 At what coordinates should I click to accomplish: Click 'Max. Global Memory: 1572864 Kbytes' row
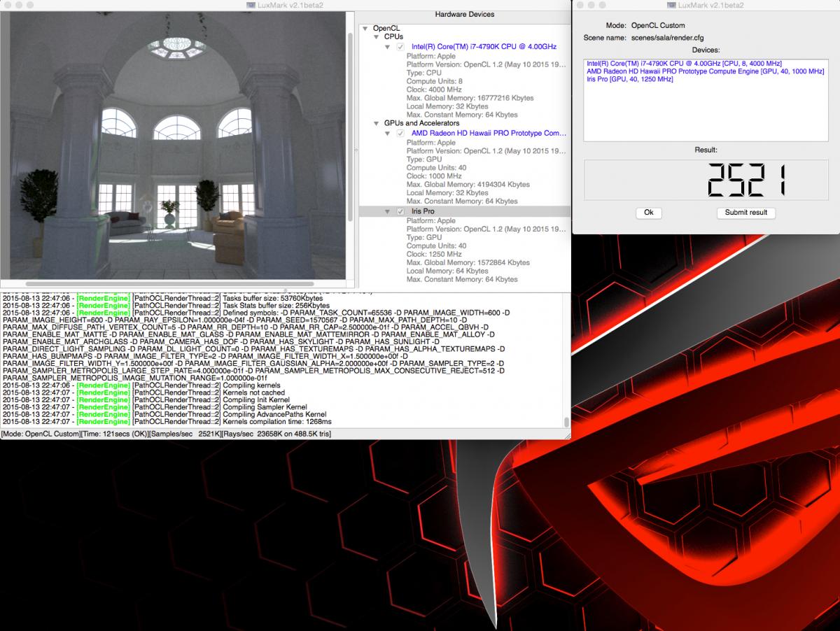[x=468, y=262]
